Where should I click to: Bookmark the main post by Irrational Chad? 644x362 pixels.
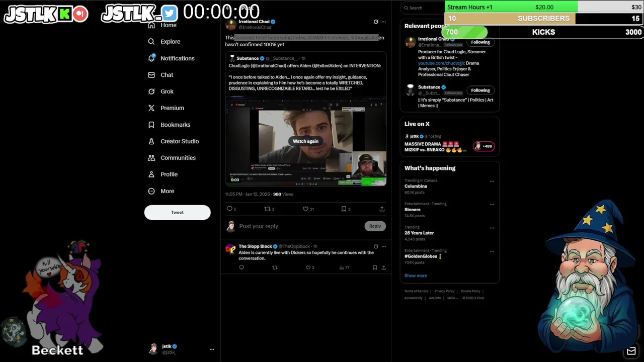[344, 209]
